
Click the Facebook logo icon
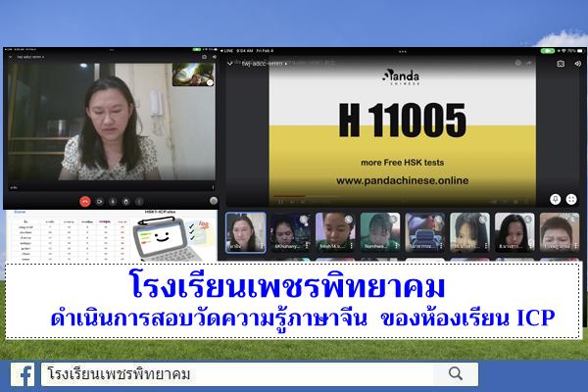click(23, 374)
